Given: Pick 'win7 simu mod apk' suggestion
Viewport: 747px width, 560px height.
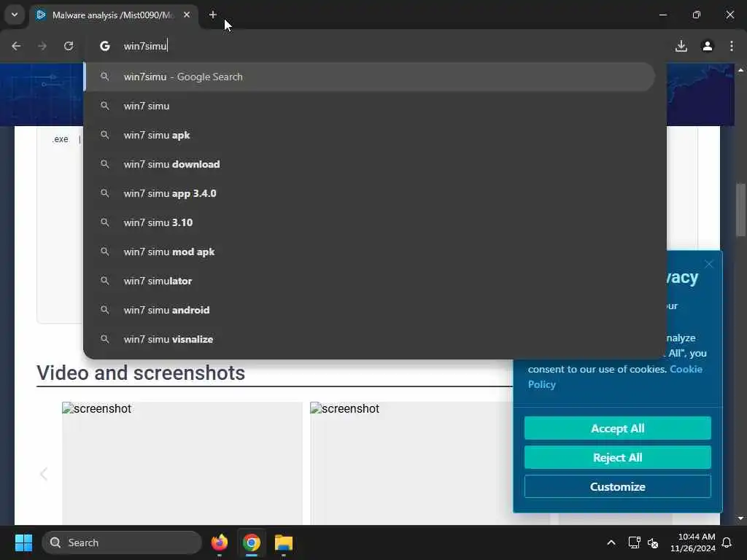Looking at the screenshot, I should click(x=370, y=252).
